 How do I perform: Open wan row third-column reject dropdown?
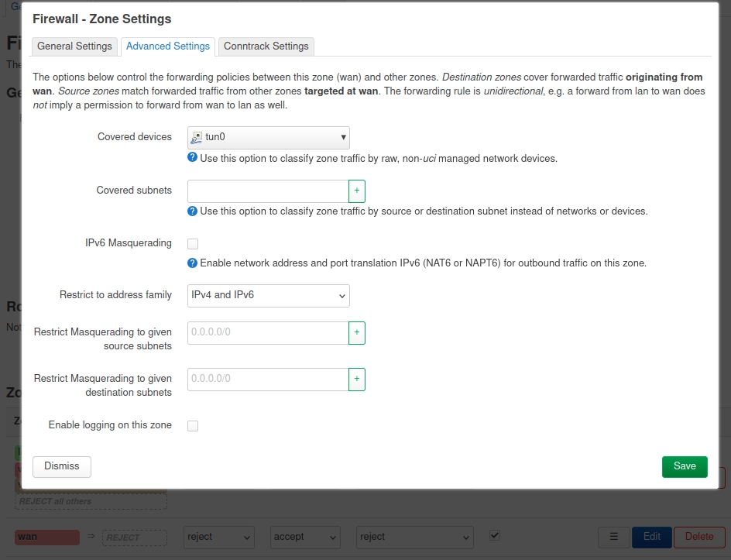pyautogui.click(x=415, y=538)
